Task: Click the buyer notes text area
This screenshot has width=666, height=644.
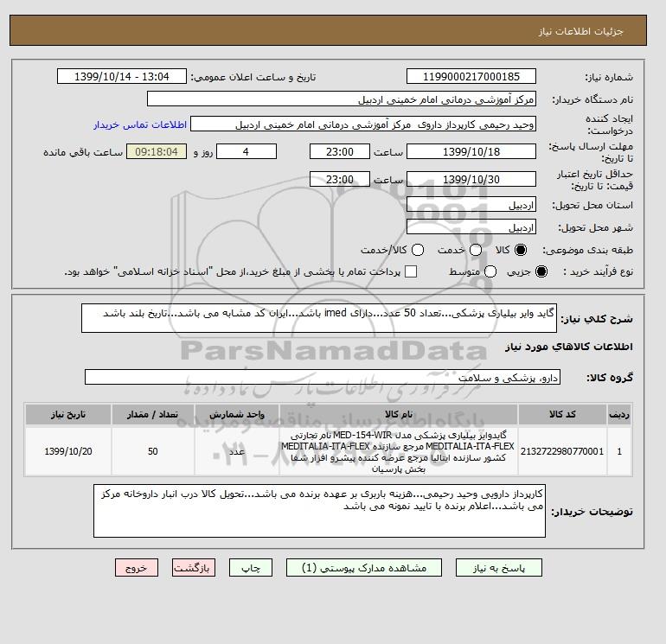Action: point(319,511)
